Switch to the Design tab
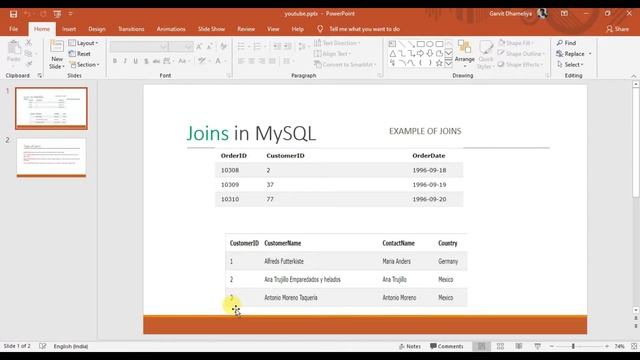 click(97, 29)
